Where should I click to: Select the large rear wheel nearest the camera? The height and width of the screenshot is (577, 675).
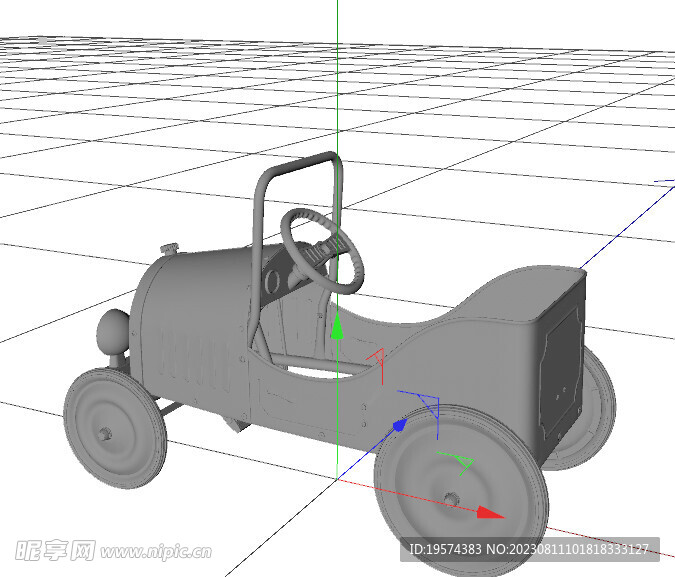click(x=461, y=491)
